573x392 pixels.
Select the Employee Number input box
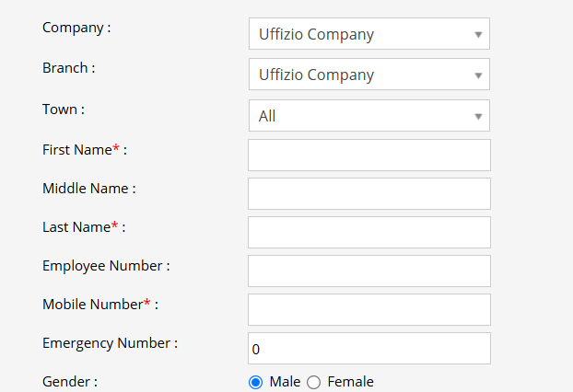coord(368,271)
